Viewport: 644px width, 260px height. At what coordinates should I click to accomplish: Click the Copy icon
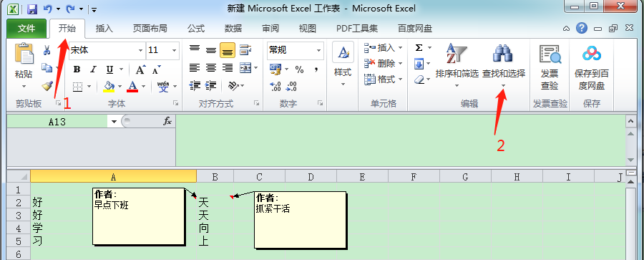pos(47,67)
